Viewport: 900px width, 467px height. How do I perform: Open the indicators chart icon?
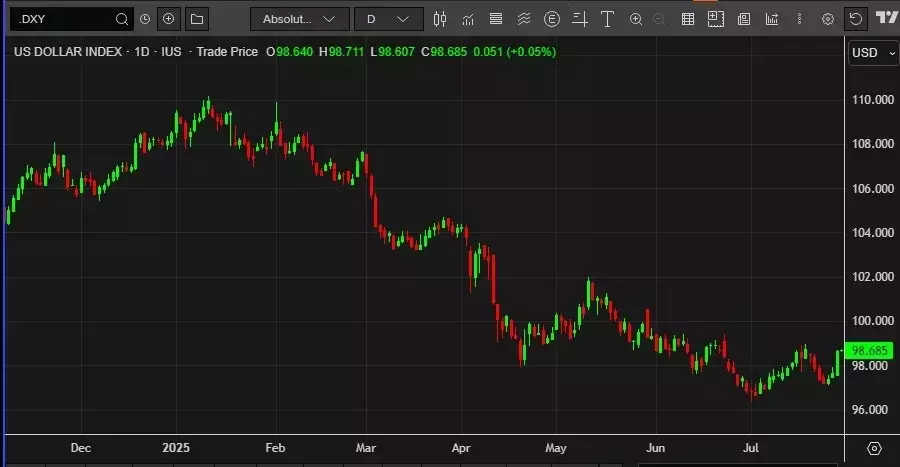(468, 19)
